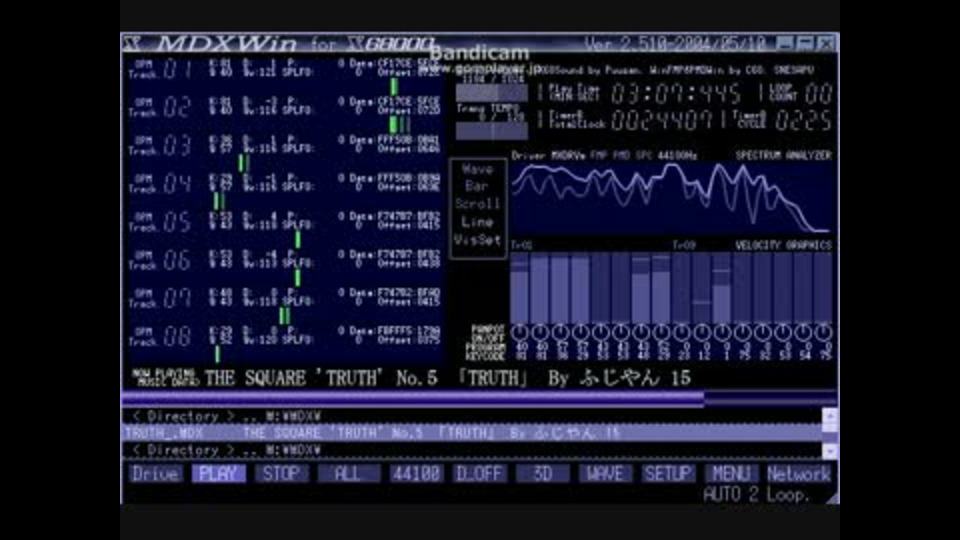Viewport: 960px width, 540px height.
Task: Click the channel 10 panpot knob
Action: [x=702, y=332]
